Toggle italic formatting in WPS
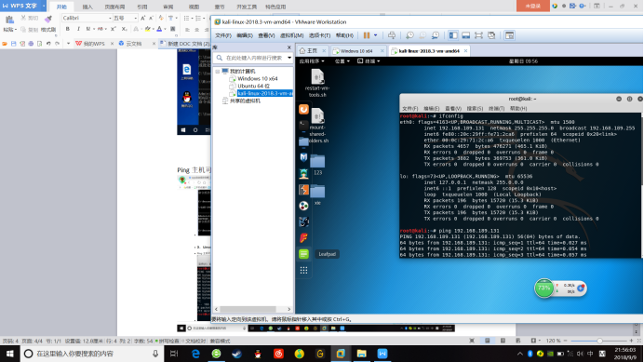 point(78,29)
